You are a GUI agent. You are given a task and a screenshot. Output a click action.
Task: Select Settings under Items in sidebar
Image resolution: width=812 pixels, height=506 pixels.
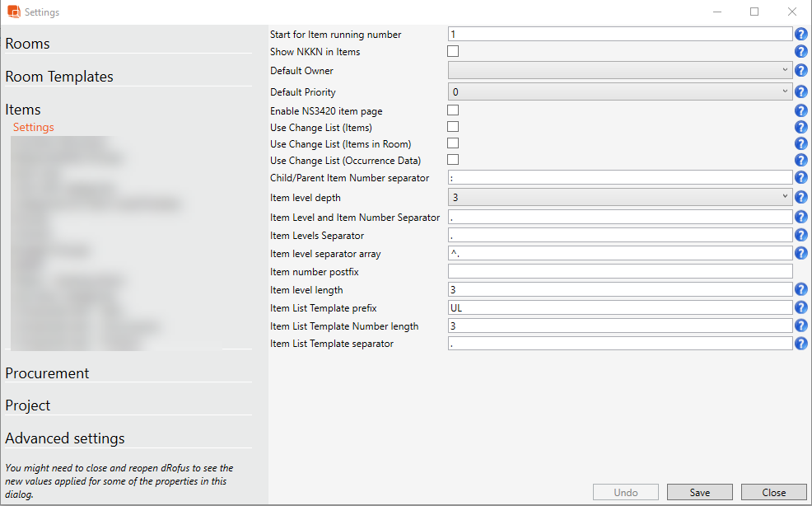34,128
